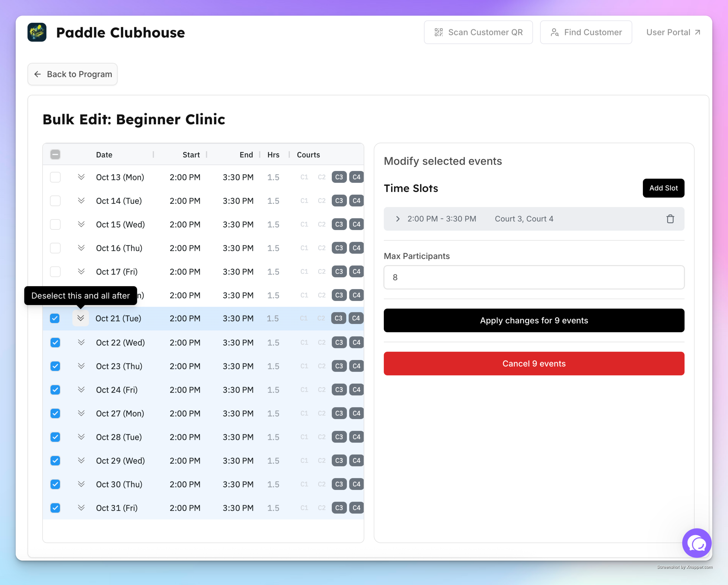Click the Oct 20 row start time 2:00 PM
Image resolution: width=728 pixels, height=585 pixels.
(185, 295)
